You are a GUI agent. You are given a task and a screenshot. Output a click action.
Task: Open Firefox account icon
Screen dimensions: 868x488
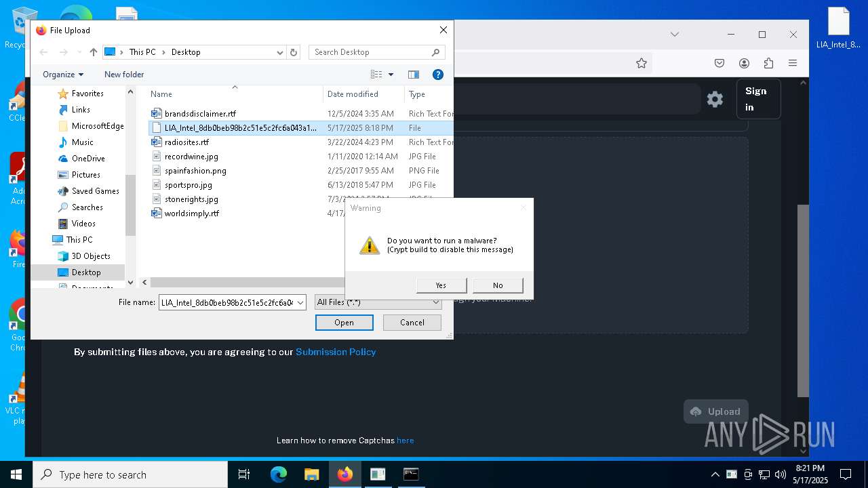click(x=744, y=63)
